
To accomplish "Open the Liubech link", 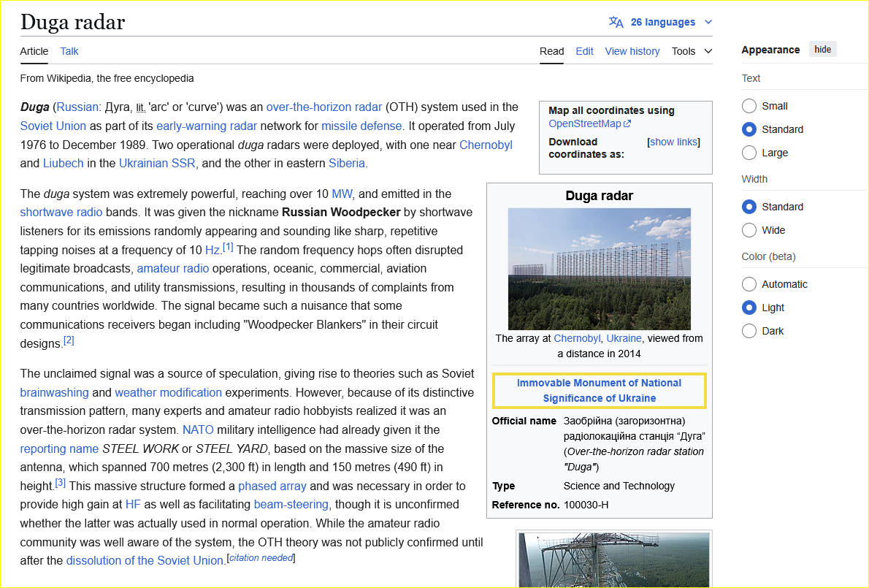I will pos(64,163).
